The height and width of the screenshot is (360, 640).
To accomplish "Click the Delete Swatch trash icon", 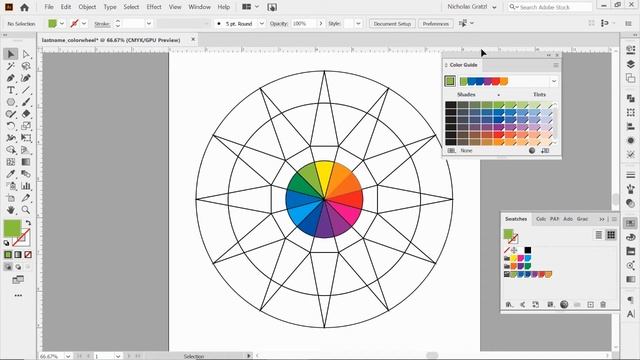I will click(603, 304).
